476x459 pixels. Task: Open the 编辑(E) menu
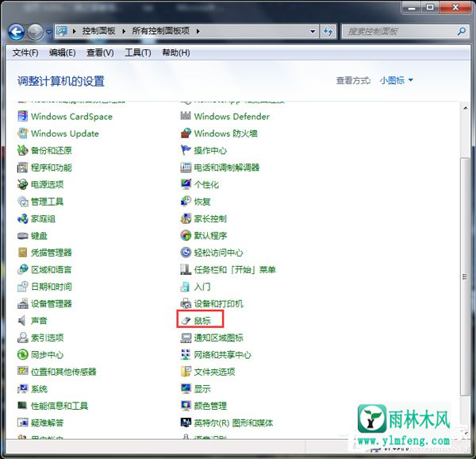(x=62, y=53)
